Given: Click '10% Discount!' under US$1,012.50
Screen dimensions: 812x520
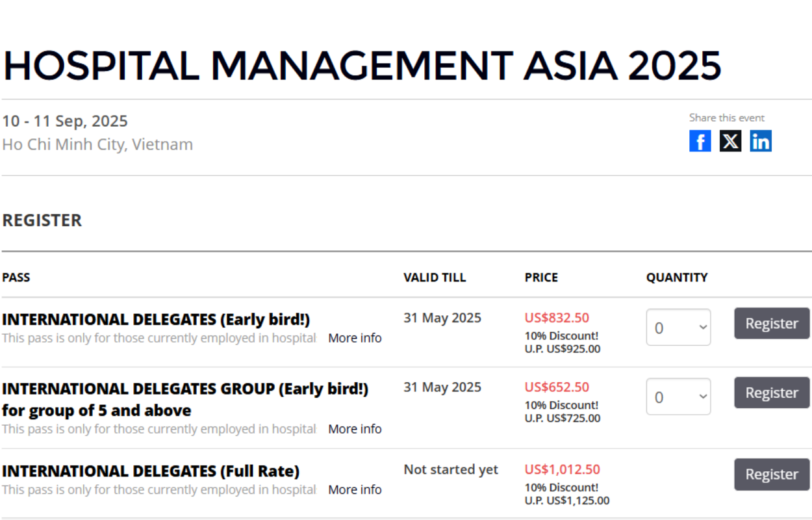Looking at the screenshot, I should click(561, 487).
